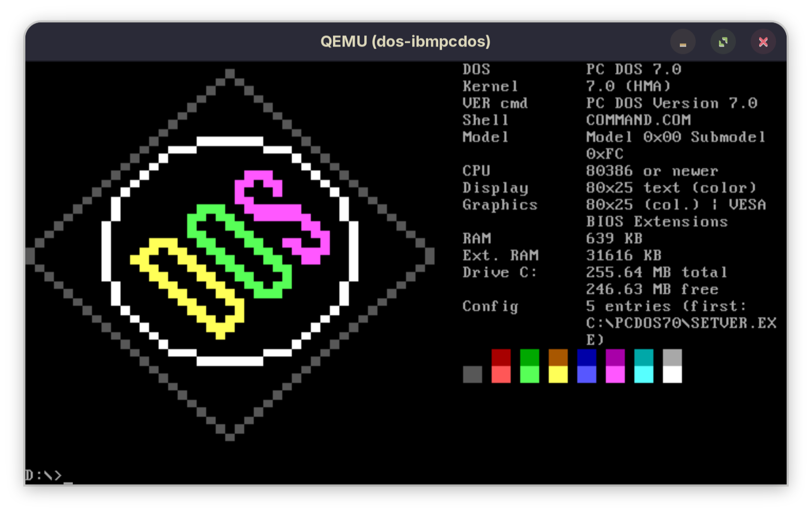This screenshot has height=513, width=812.
Task: Pick the dark cyan color block
Action: (x=644, y=358)
